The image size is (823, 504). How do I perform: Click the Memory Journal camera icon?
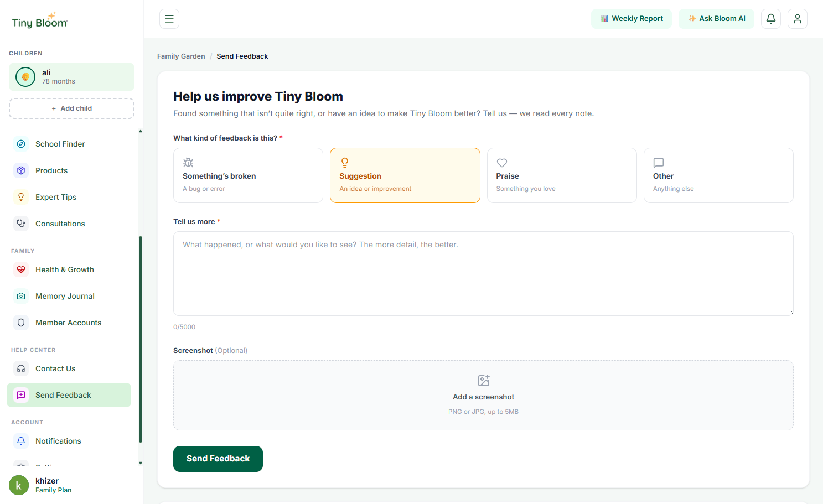click(x=21, y=296)
